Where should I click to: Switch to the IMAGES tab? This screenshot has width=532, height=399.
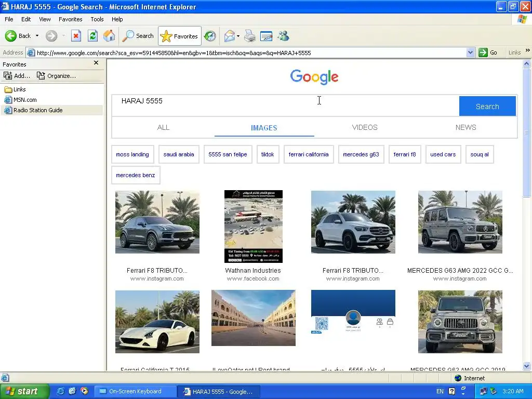pyautogui.click(x=264, y=128)
